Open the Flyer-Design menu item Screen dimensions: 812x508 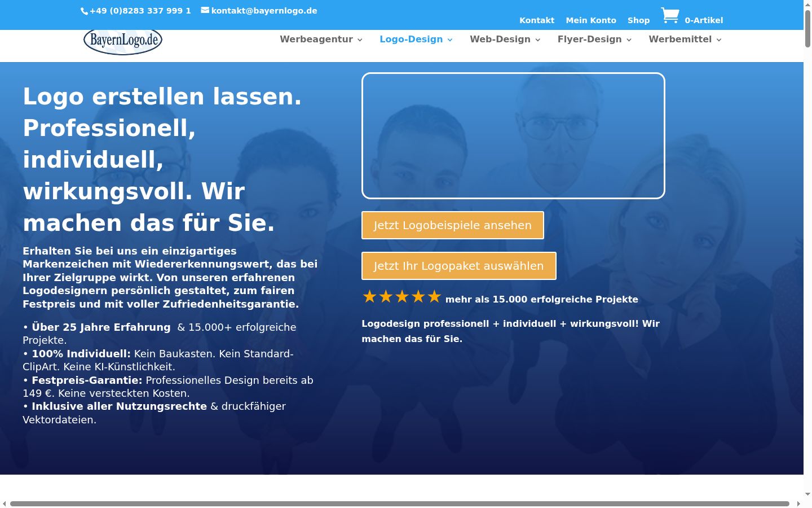click(590, 39)
